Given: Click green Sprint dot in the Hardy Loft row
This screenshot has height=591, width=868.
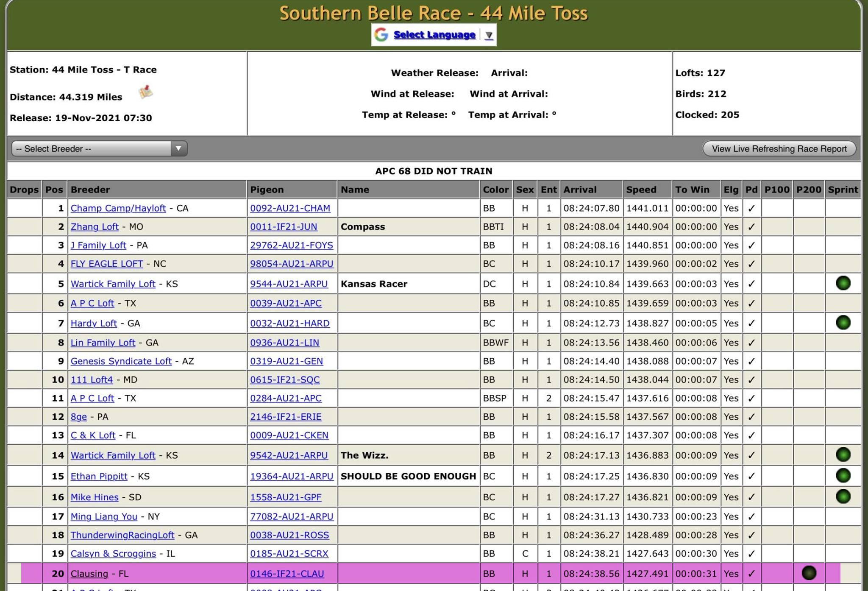Looking at the screenshot, I should (x=843, y=323).
